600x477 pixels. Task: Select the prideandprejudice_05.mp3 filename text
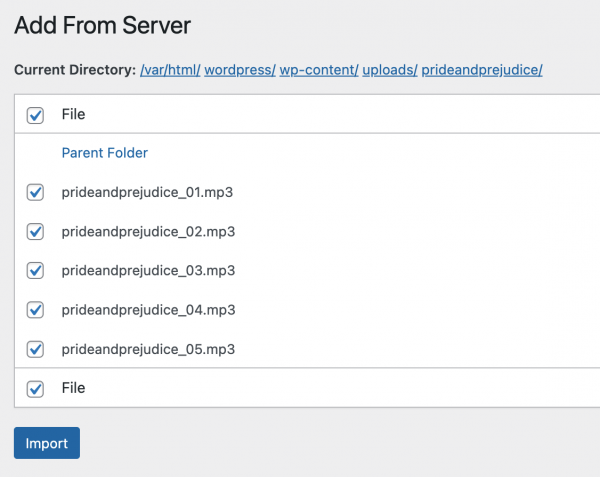(x=148, y=349)
